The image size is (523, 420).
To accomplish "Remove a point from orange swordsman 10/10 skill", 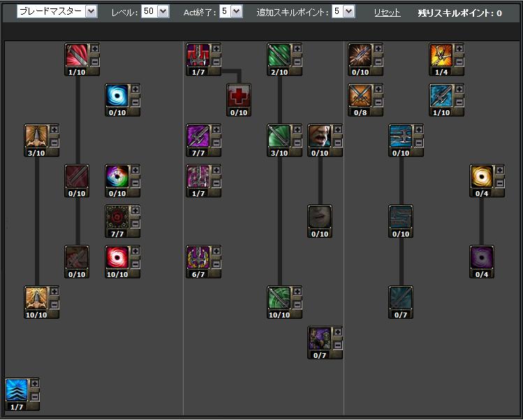I will [x=54, y=304].
